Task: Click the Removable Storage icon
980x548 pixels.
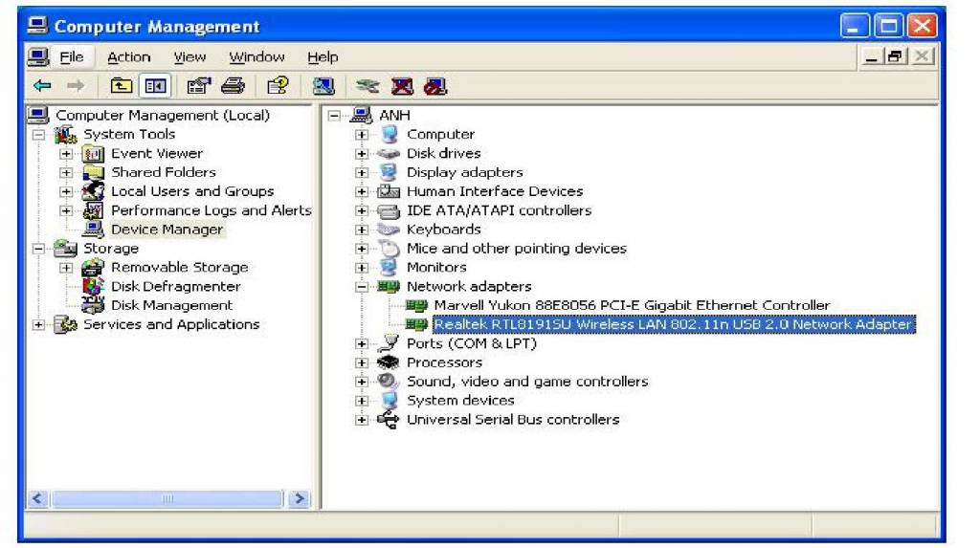Action: tap(93, 268)
